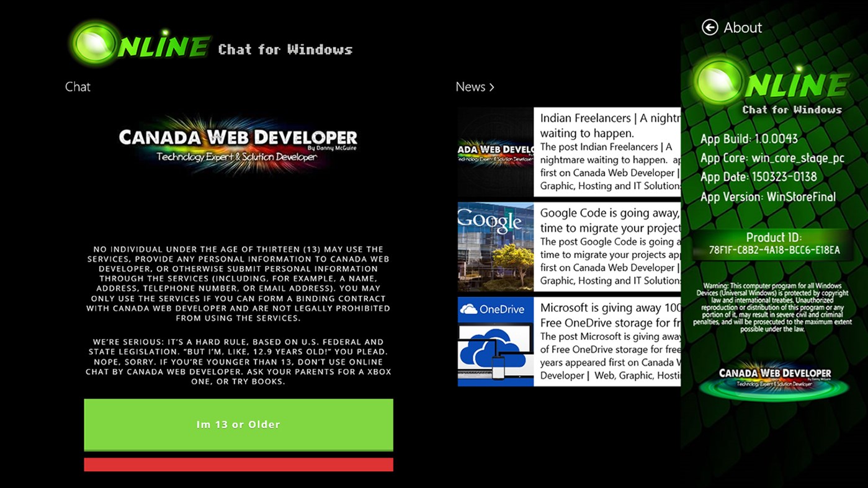The image size is (868, 488).
Task: Select the Chat section header
Action: click(78, 87)
